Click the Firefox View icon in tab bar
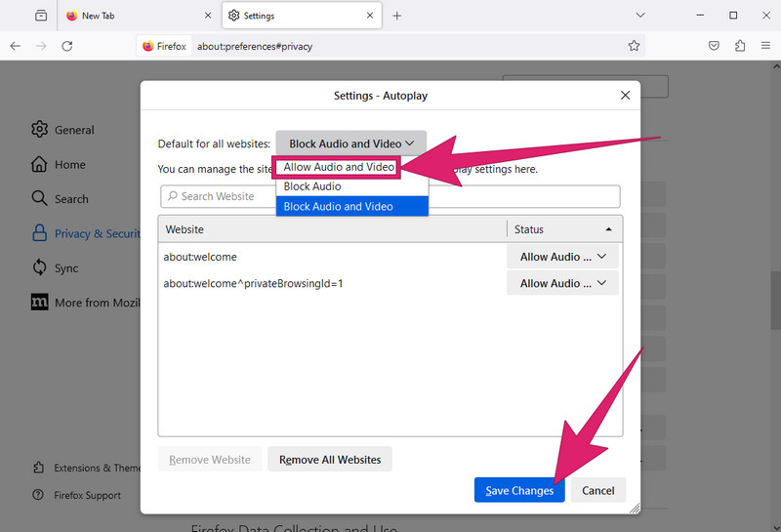Viewport: 781px width, 532px height. pos(41,16)
